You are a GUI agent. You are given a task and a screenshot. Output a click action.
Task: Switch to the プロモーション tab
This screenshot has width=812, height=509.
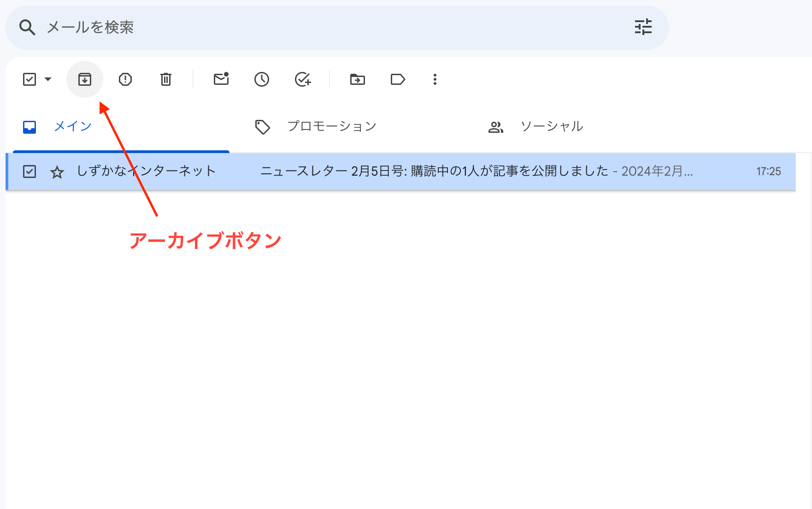pos(332,125)
